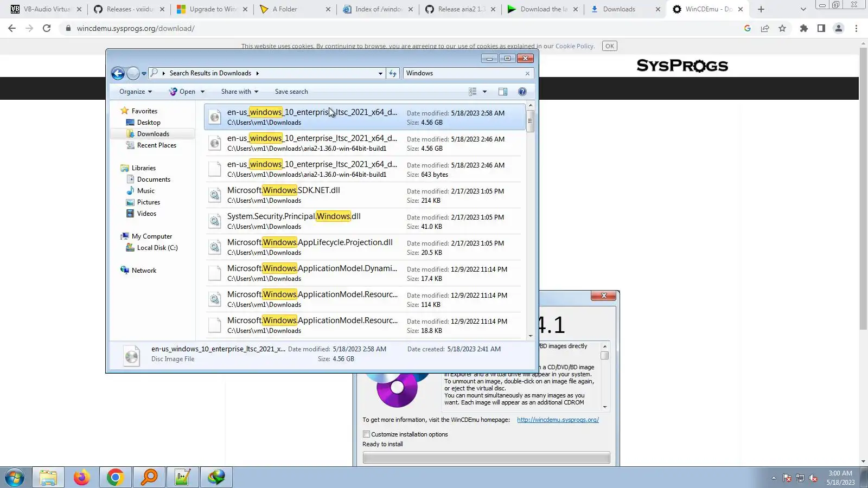868x488 pixels.
Task: Switch to the Downloads browser tab
Action: 626,9
